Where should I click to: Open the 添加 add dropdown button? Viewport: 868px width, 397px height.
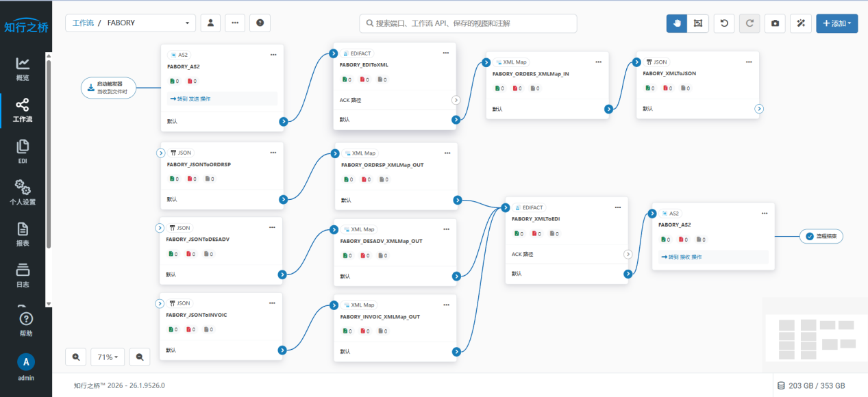tap(836, 23)
